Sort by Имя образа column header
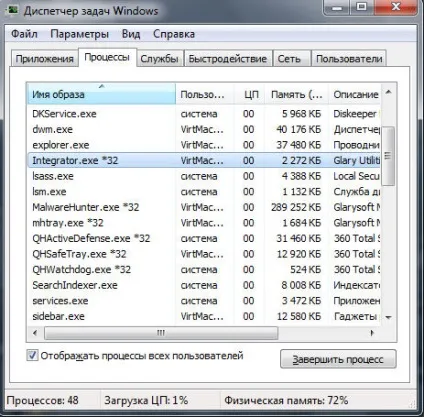Image resolution: width=424 pixels, height=417 pixels. point(101,94)
